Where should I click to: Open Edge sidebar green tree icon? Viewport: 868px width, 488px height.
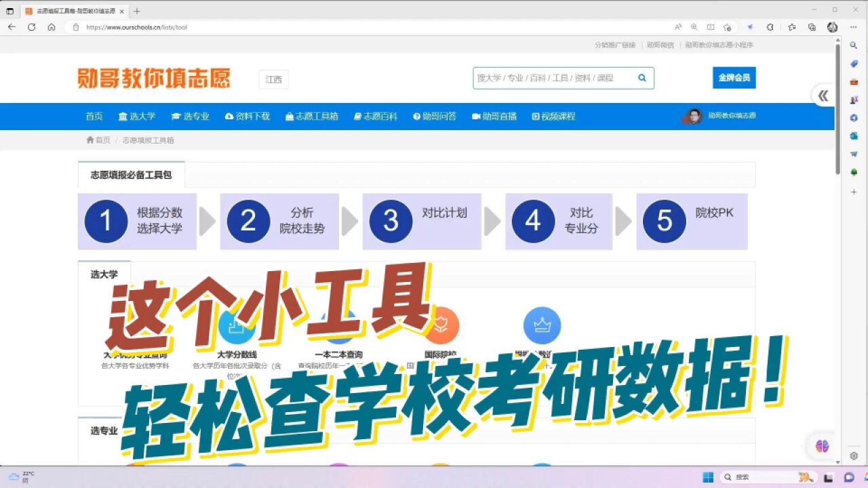tap(854, 172)
